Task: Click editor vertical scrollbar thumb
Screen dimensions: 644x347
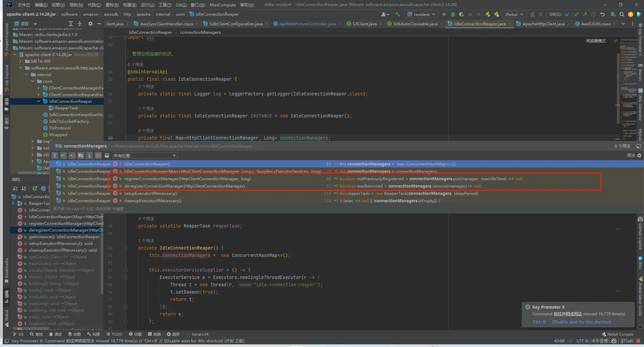Action: click(x=618, y=88)
